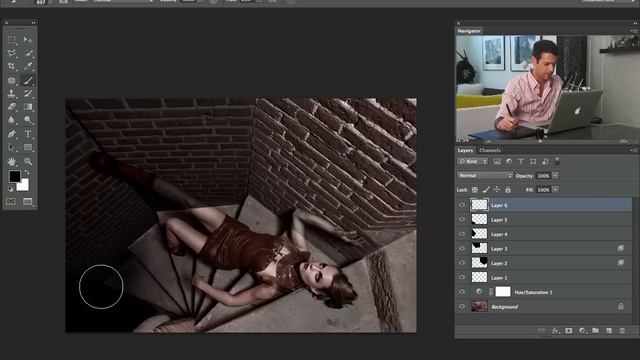
Task: Hide Layer 3 visibility
Action: coord(462,249)
